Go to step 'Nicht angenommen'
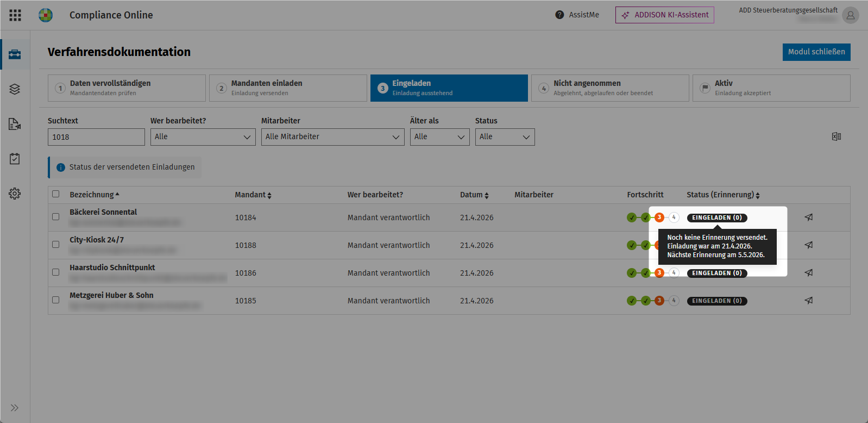 610,88
